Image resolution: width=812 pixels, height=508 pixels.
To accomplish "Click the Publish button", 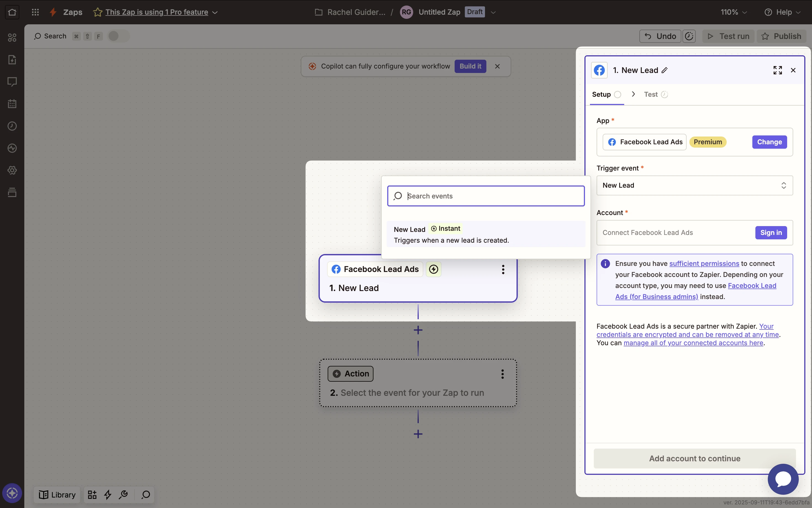I will coord(781,36).
